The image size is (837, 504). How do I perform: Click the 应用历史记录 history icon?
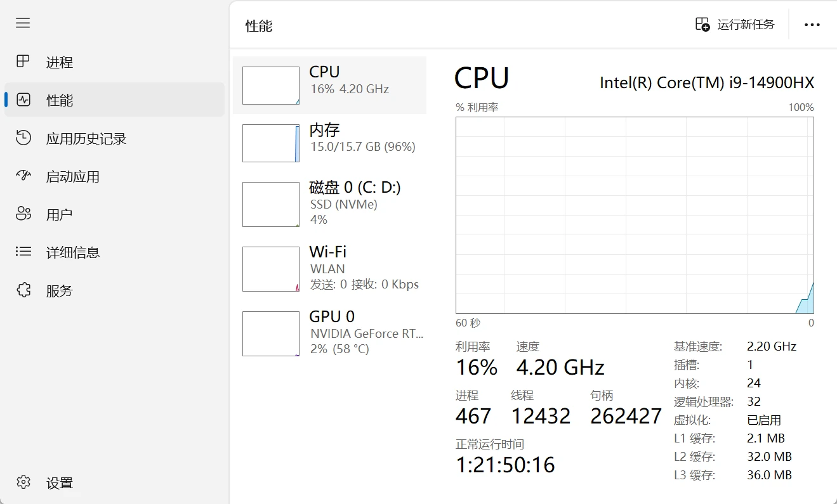pyautogui.click(x=23, y=138)
